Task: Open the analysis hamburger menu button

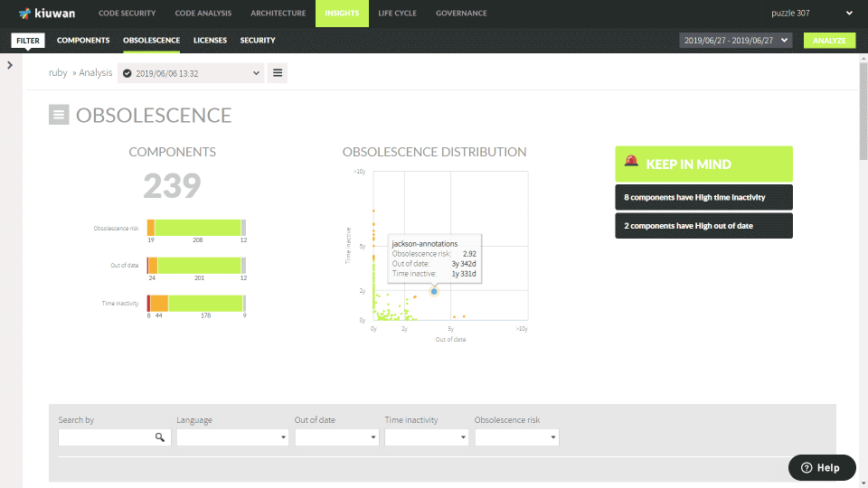Action: pos(278,73)
